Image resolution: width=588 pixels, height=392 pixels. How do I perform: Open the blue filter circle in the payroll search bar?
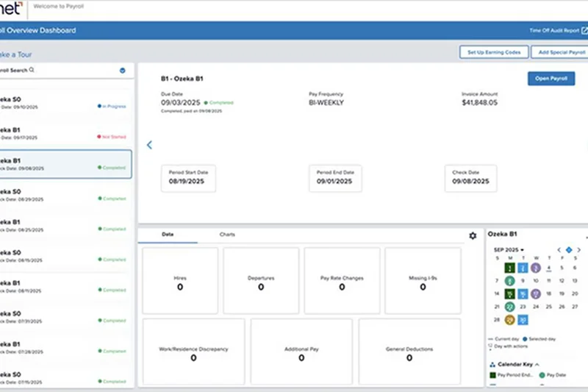pos(122,71)
